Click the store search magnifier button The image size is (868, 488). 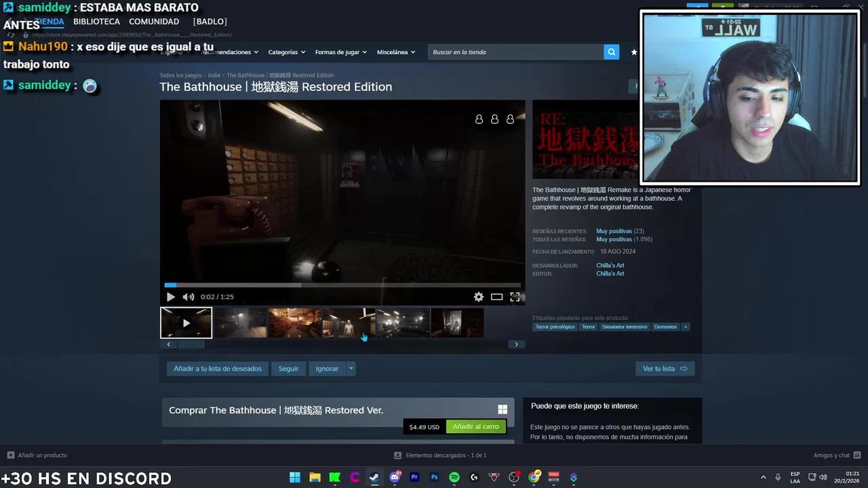pyautogui.click(x=612, y=52)
